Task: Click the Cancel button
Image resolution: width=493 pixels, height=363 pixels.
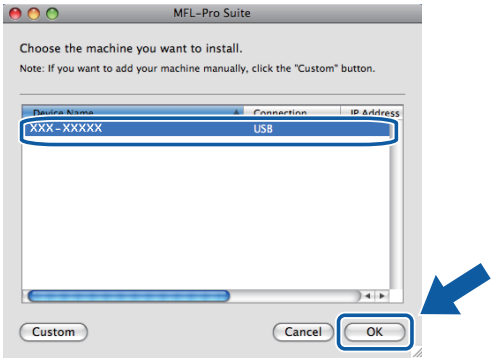Action: (x=303, y=332)
